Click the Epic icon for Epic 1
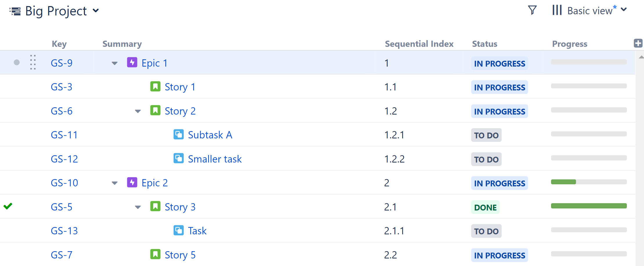Image resolution: width=644 pixels, height=266 pixels. pos(132,62)
